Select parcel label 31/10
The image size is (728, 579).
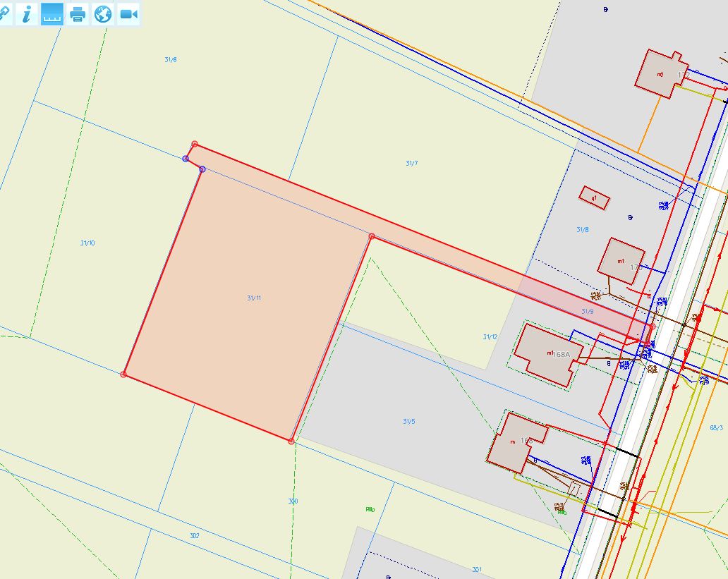(x=87, y=243)
